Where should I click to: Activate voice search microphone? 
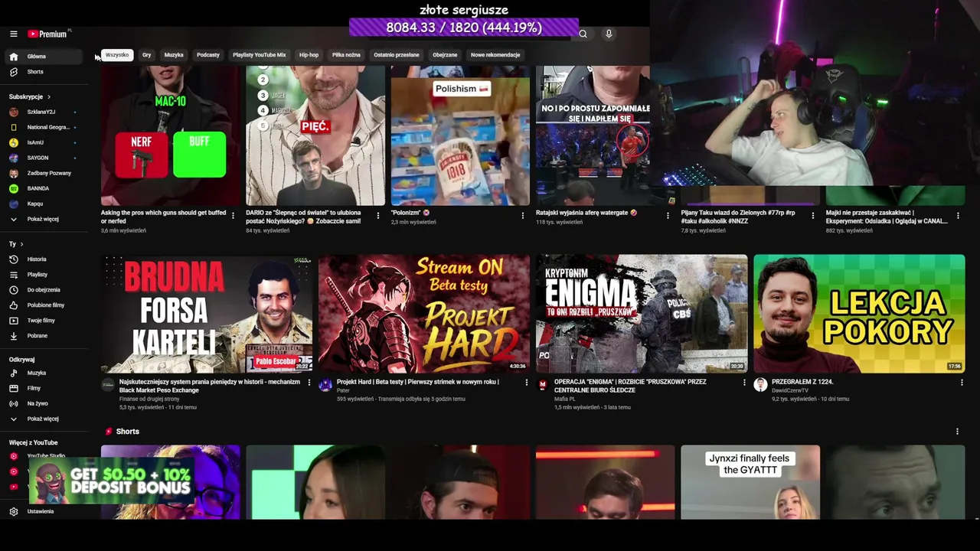pos(609,34)
